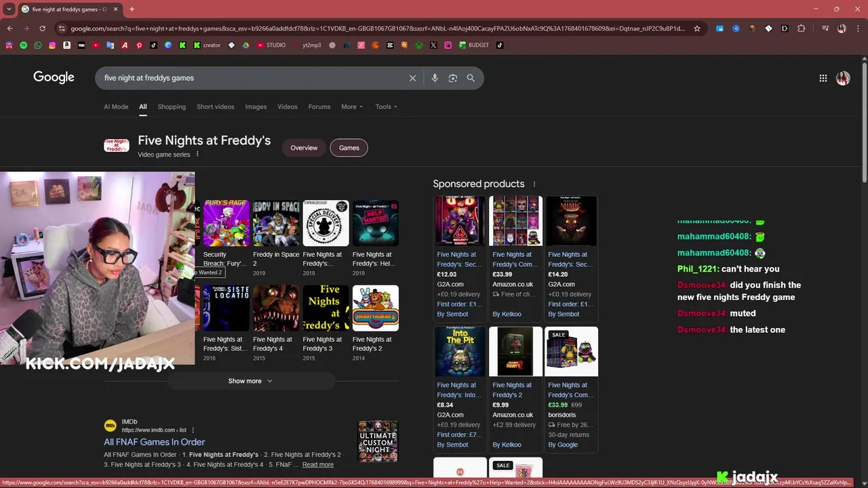Open the Google Drive bookmark

pyautogui.click(x=245, y=45)
